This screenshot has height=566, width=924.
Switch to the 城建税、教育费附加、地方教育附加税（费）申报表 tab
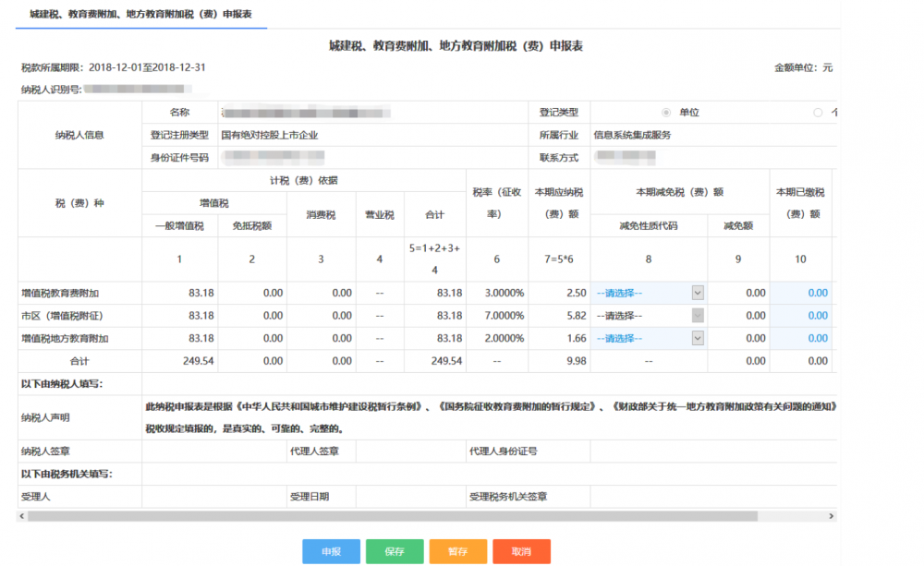pyautogui.click(x=140, y=15)
